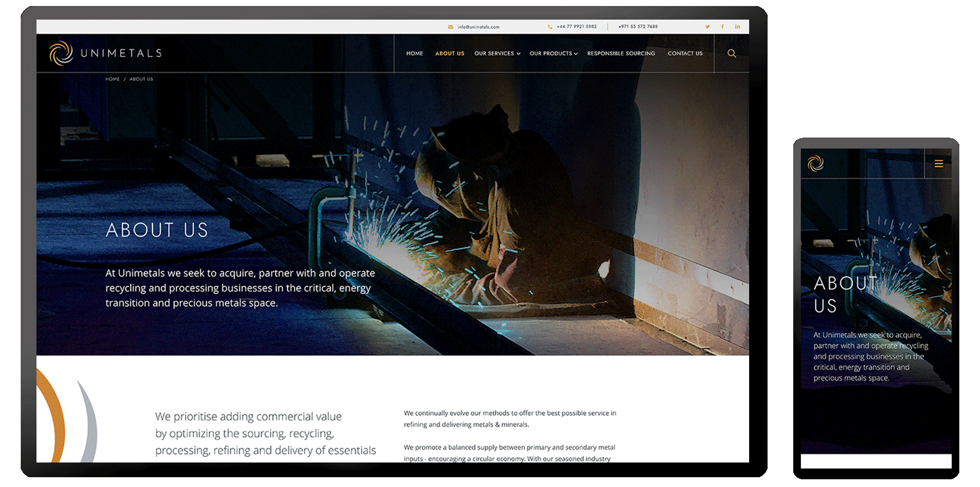The width and height of the screenshot is (980, 487).
Task: Click the phone handset icon
Action: coord(550,27)
